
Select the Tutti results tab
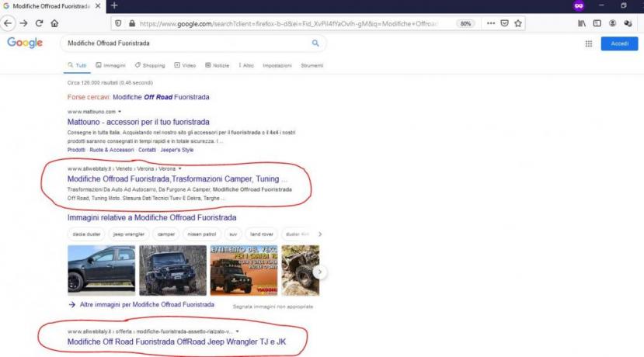tap(77, 65)
